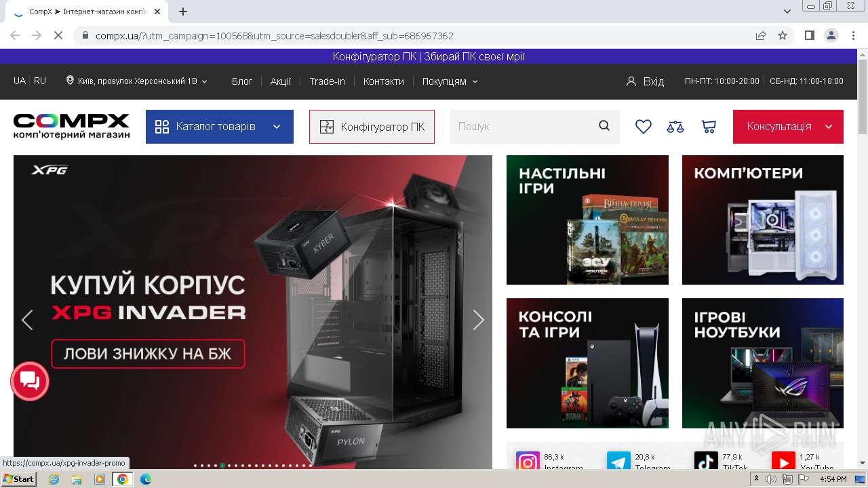Select the active green banner slider dot
The height and width of the screenshot is (488, 868).
(x=222, y=466)
